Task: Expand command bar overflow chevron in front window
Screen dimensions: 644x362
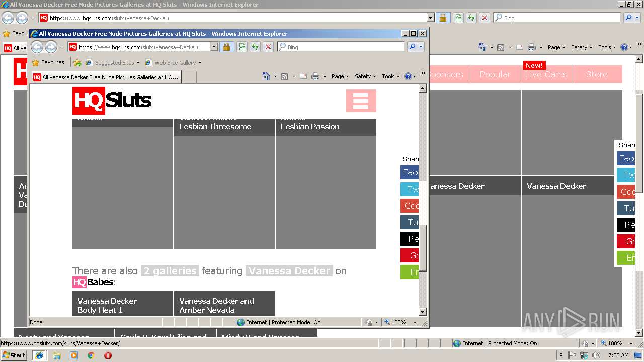Action: tap(424, 73)
